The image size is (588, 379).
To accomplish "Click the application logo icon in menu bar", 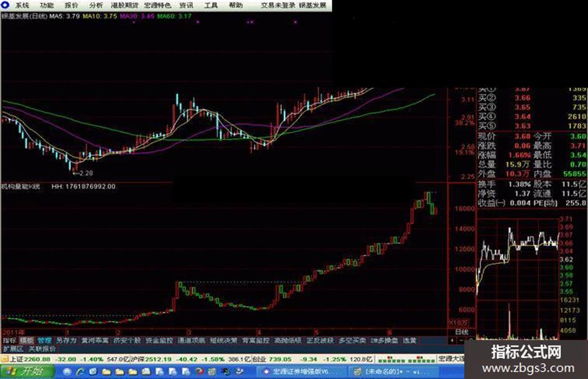I will point(5,5).
